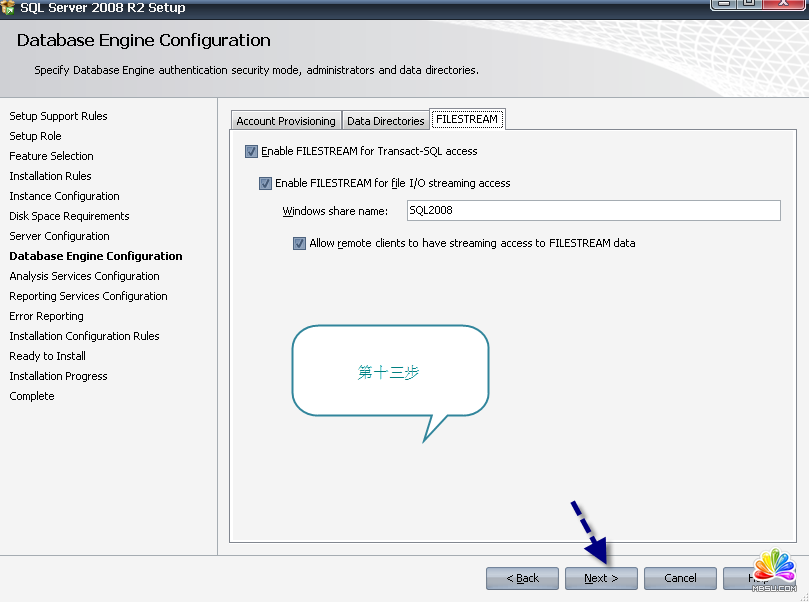Enable FILESTREAM for Transact-SQL access checkbox
Screen dimensions: 809x602
tap(251, 152)
